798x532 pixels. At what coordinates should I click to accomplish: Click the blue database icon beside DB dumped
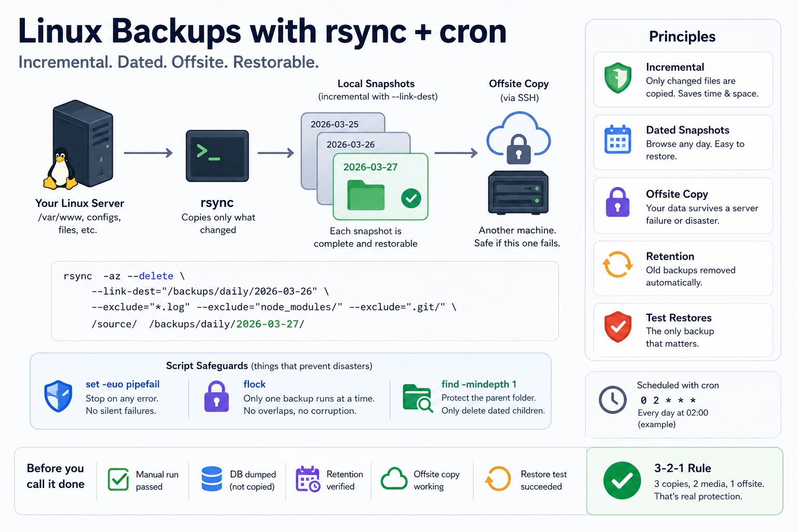[212, 479]
